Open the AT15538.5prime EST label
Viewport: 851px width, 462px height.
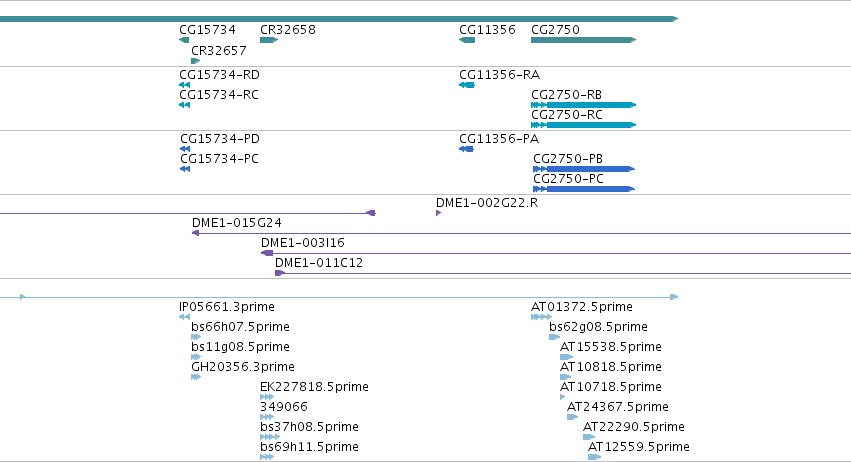coord(611,347)
